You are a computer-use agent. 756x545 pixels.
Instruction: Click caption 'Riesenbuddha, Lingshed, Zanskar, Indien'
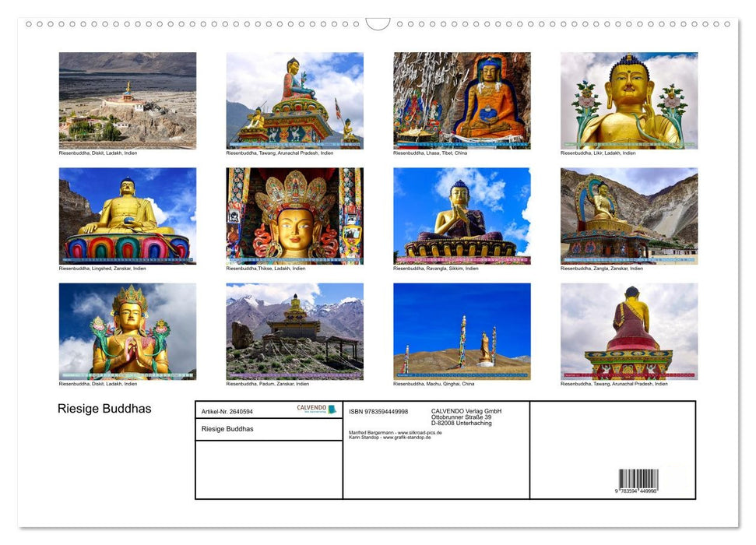tap(102, 268)
